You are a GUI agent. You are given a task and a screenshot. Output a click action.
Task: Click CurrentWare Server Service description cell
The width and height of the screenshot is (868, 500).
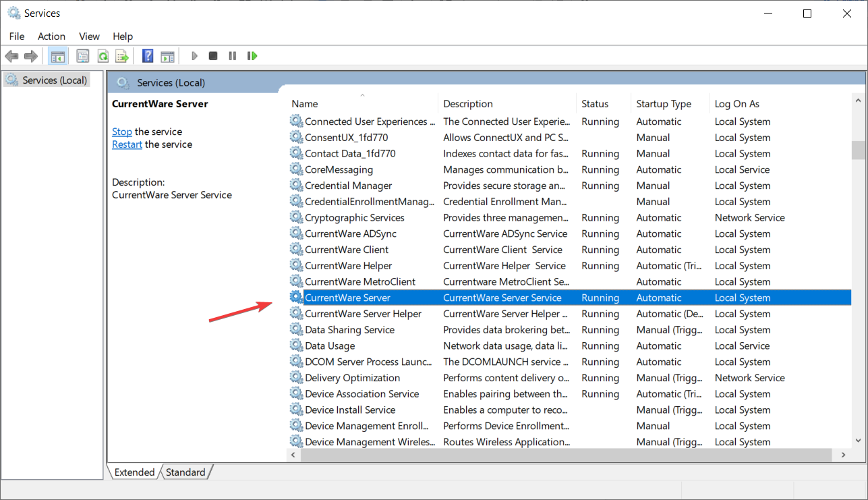pos(502,298)
